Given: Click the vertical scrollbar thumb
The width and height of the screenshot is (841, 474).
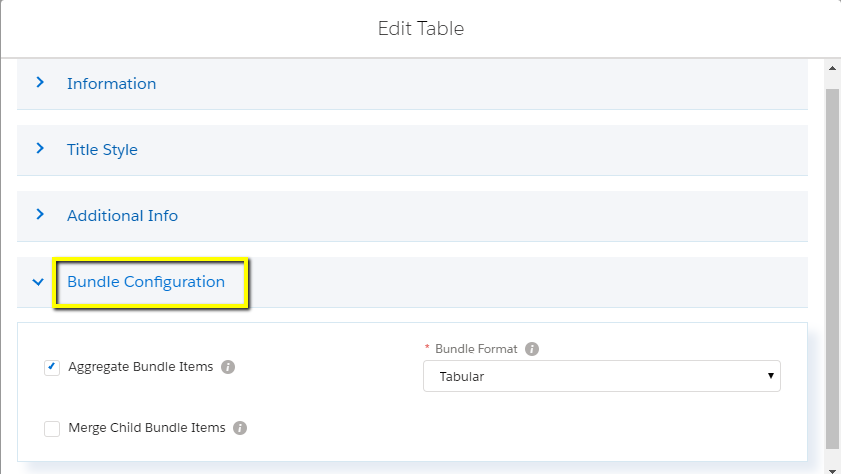Looking at the screenshot, I should click(832, 269).
